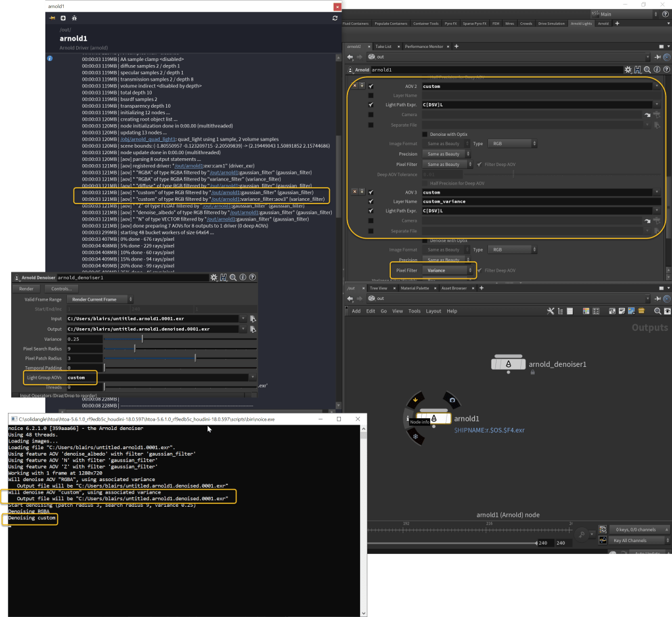Click the refresh icon in arnold1 info window
The height and width of the screenshot is (617, 672).
pos(335,18)
